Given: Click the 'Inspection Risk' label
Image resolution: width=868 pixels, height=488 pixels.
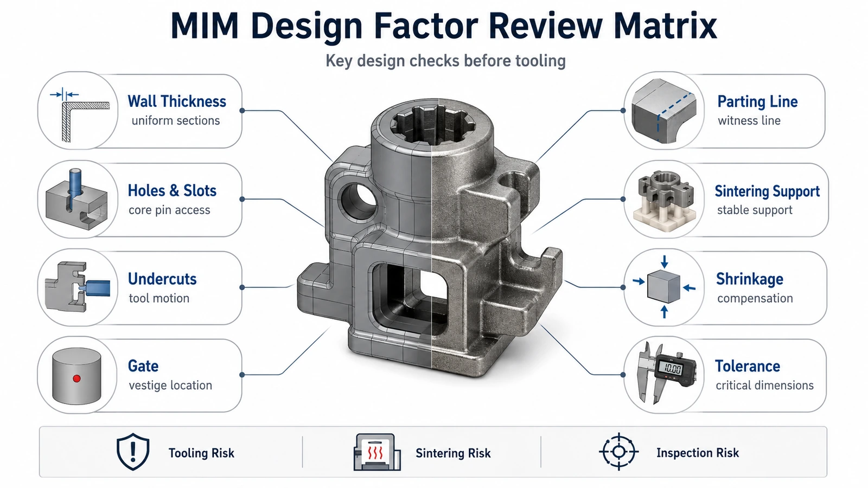Looking at the screenshot, I should click(x=698, y=453).
